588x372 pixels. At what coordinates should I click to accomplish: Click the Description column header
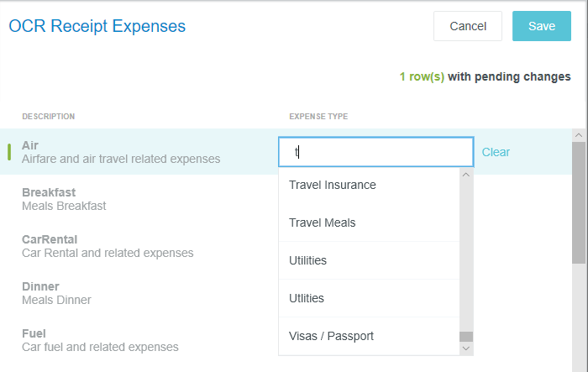pos(49,116)
